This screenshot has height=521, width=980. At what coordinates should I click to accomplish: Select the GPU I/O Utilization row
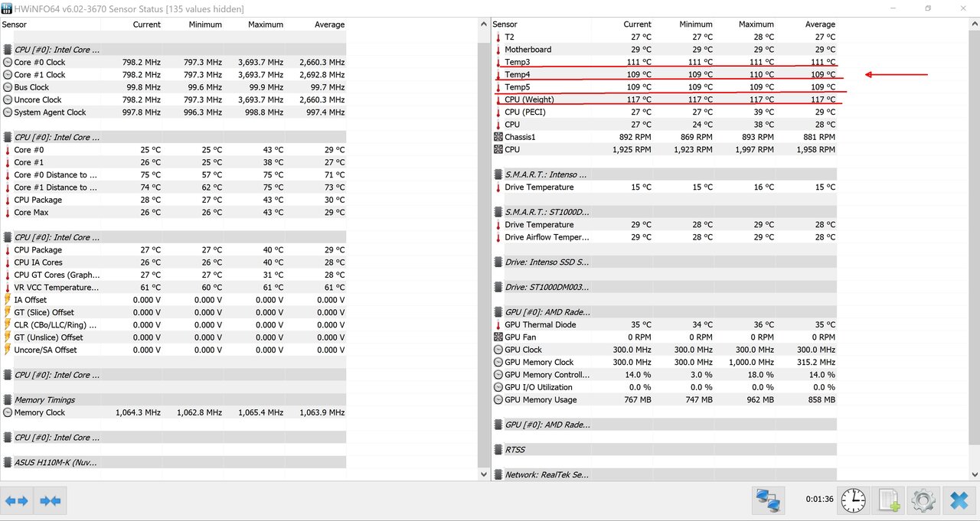pos(664,388)
